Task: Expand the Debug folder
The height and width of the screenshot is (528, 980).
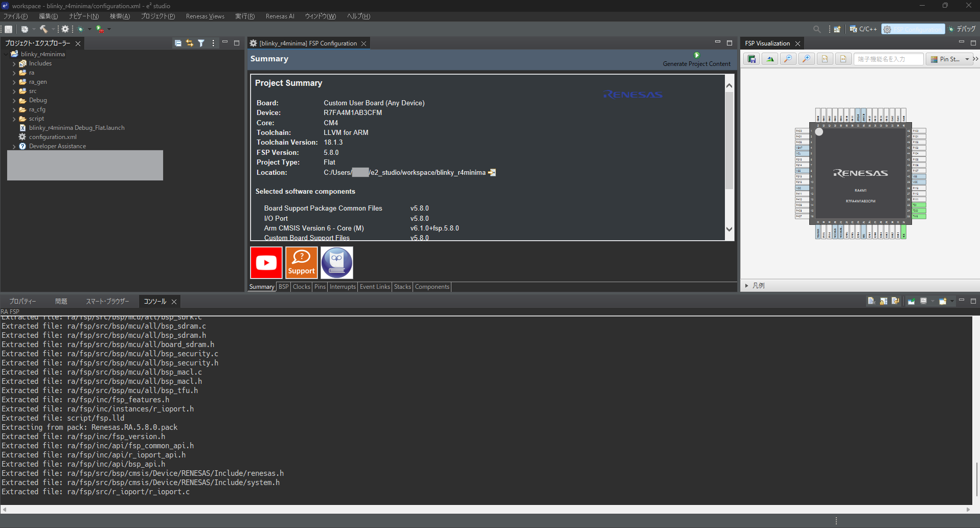Action: pos(14,101)
